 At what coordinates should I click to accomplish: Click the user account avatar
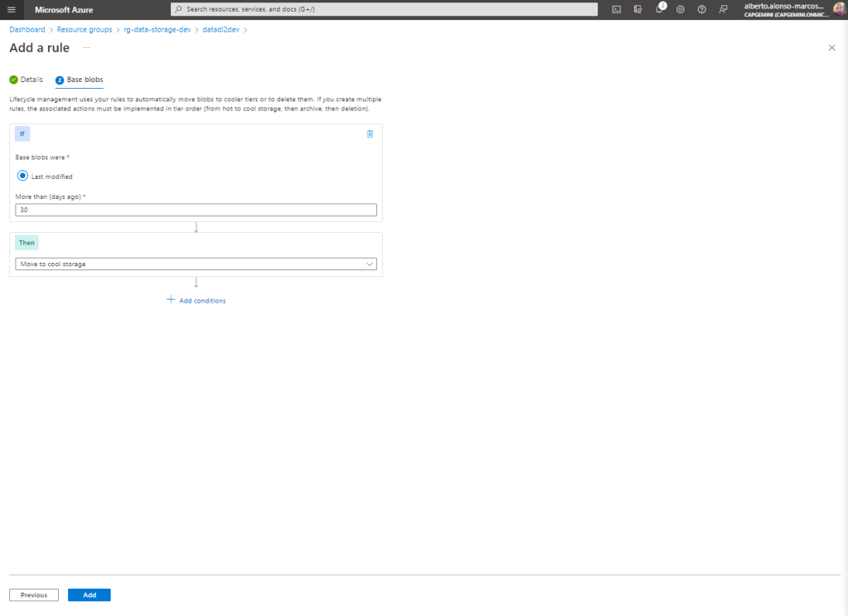tap(839, 9)
